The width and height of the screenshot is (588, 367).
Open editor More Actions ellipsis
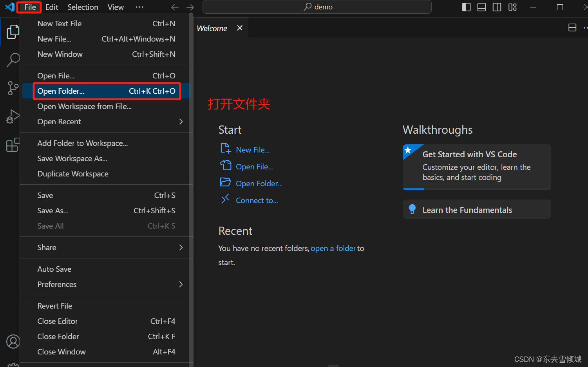pyautogui.click(x=585, y=28)
